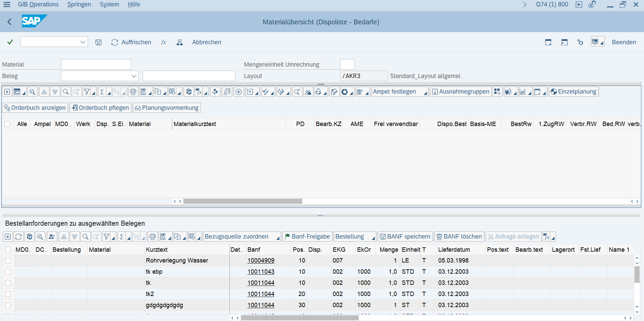Click the Orderbuch anzeigen button
Screen dimensions: 644x321
tap(35, 108)
